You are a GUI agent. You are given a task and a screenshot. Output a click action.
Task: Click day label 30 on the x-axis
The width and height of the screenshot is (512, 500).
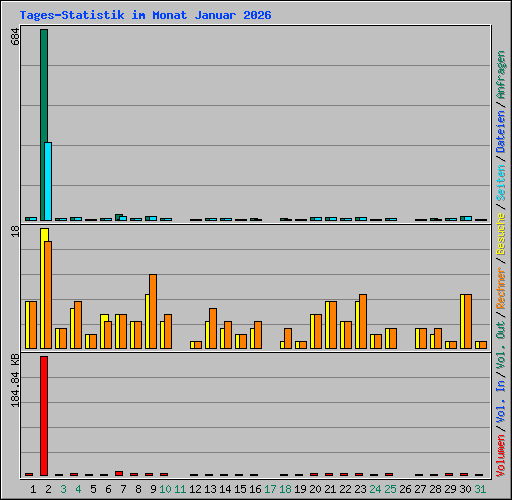pos(465,489)
